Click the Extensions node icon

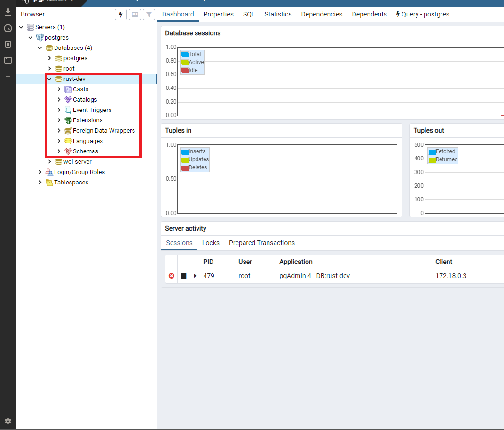(68, 120)
